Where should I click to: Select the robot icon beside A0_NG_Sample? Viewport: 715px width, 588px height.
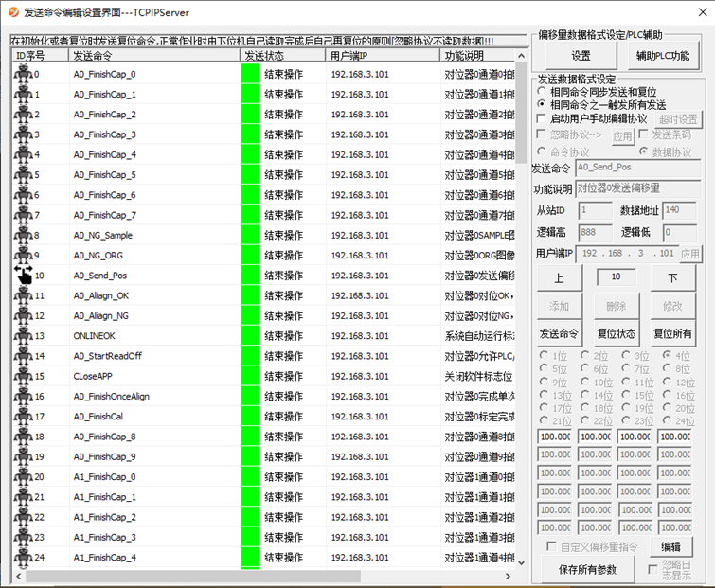[23, 235]
